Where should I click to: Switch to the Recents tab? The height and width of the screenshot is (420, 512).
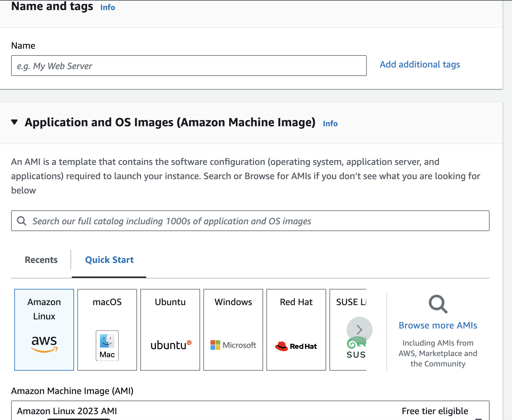(41, 260)
